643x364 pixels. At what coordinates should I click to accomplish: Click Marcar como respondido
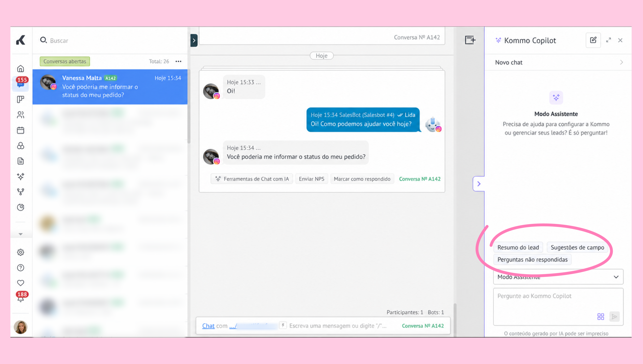click(x=362, y=179)
